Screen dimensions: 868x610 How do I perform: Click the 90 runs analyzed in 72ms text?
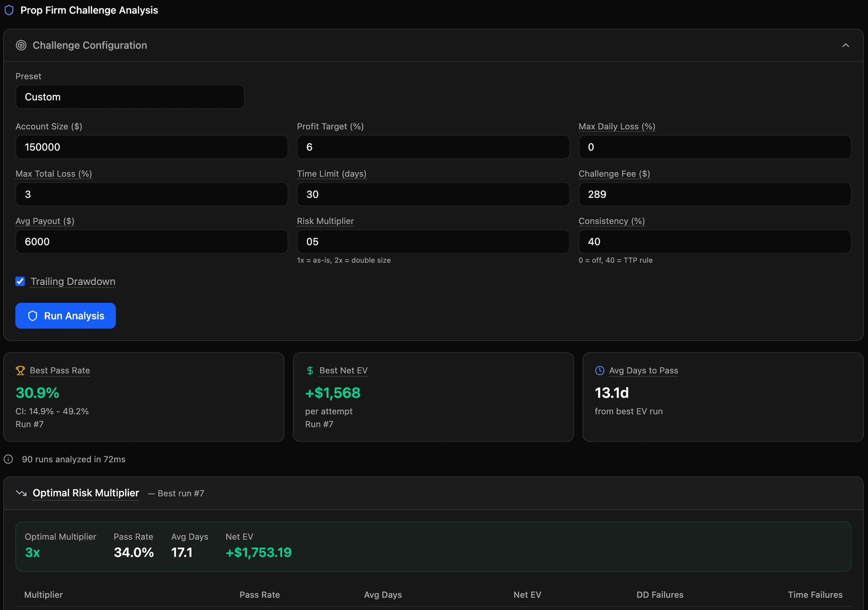tap(74, 459)
